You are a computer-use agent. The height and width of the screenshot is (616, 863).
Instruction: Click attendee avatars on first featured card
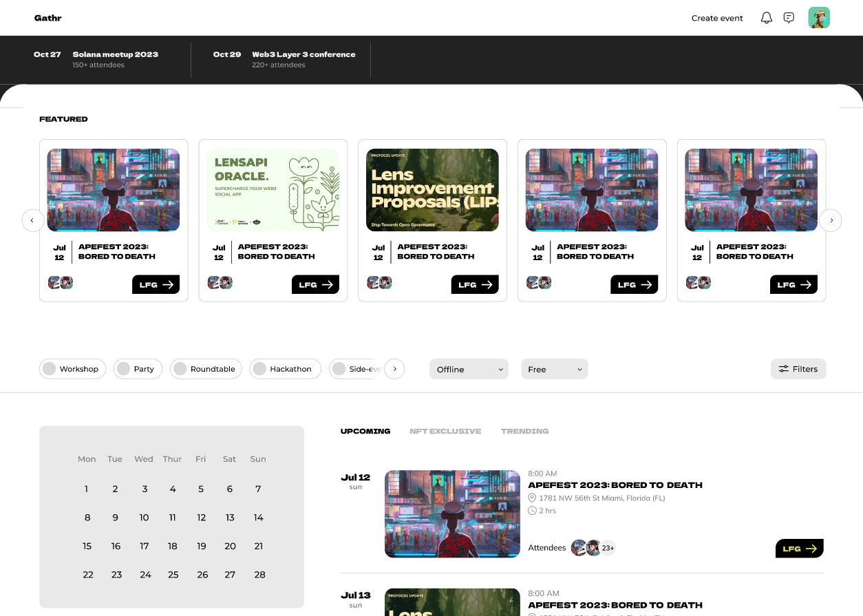(61, 283)
